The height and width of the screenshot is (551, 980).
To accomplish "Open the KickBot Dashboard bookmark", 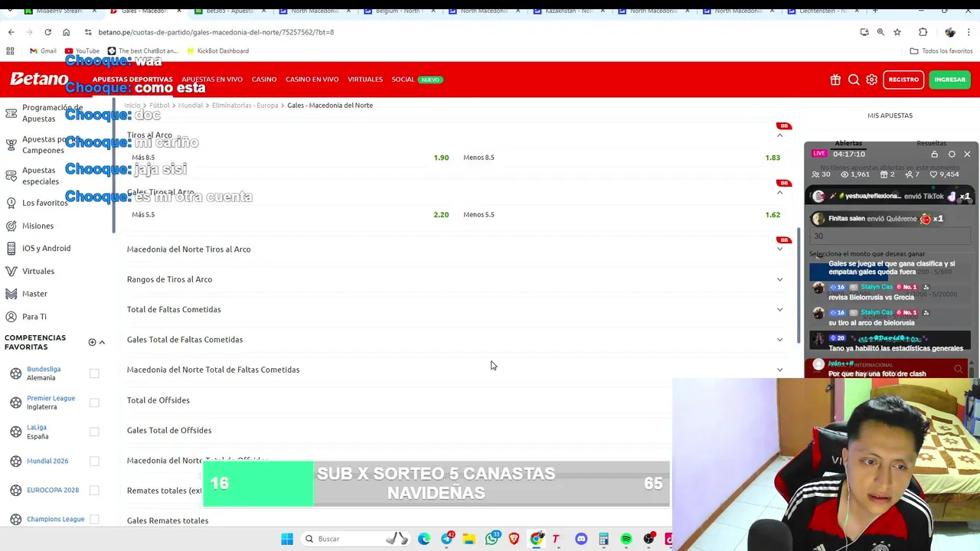I will [217, 51].
